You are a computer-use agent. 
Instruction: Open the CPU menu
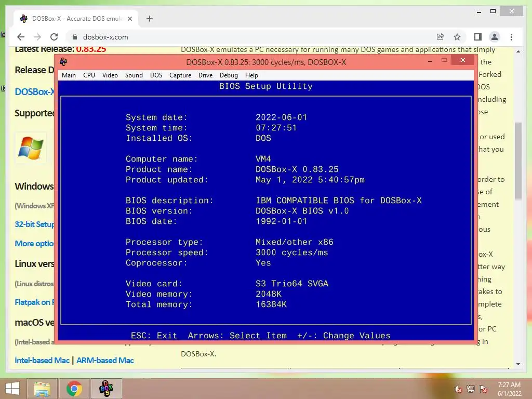coord(89,75)
